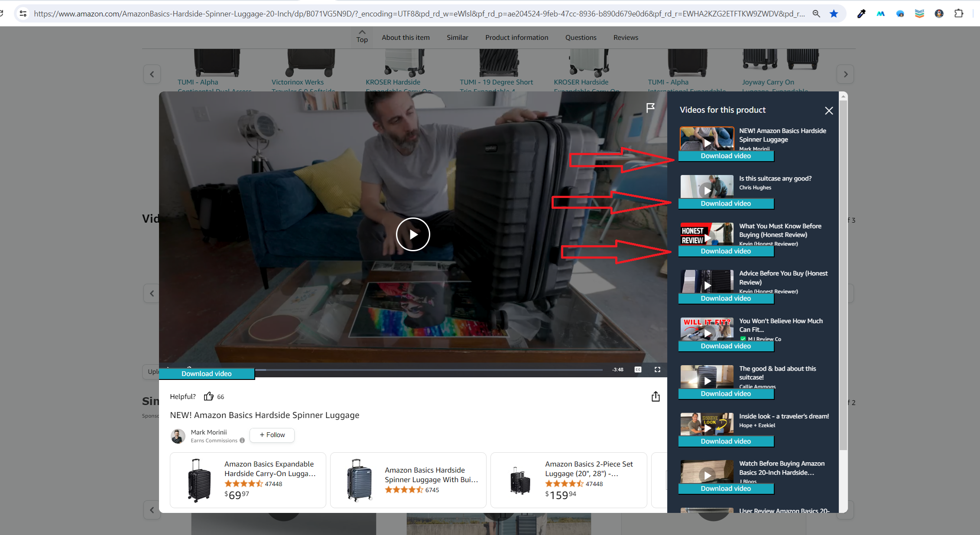Viewport: 980px width, 535px height.
Task: Download the 'Is this suitcase any good?' video
Action: tap(726, 204)
